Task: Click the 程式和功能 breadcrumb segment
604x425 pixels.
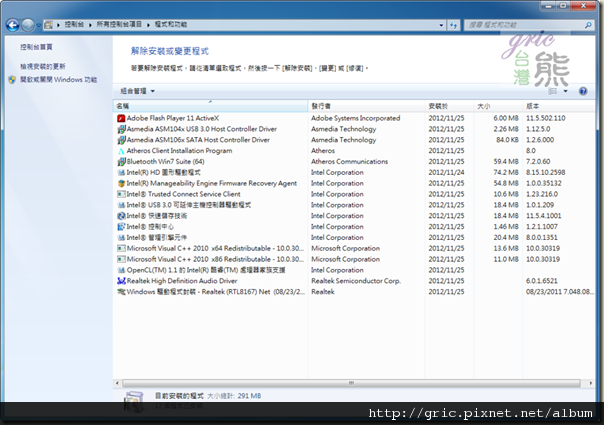Action: (171, 25)
